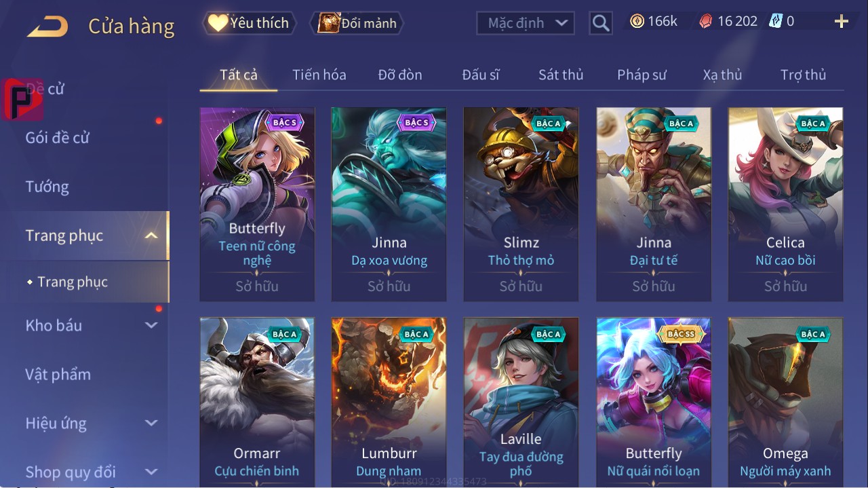This screenshot has width=868, height=488.
Task: Select Celica Nữ cao bồi skin card
Action: (x=785, y=204)
